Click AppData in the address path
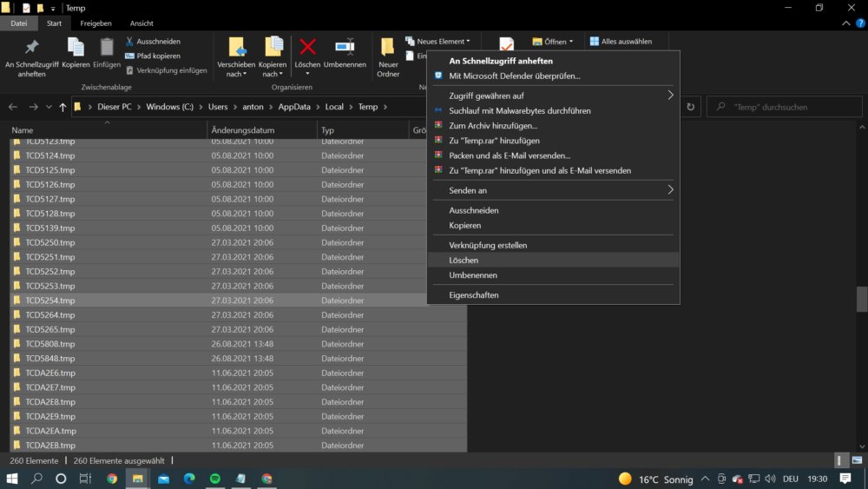Image resolution: width=868 pixels, height=489 pixels. coord(294,107)
